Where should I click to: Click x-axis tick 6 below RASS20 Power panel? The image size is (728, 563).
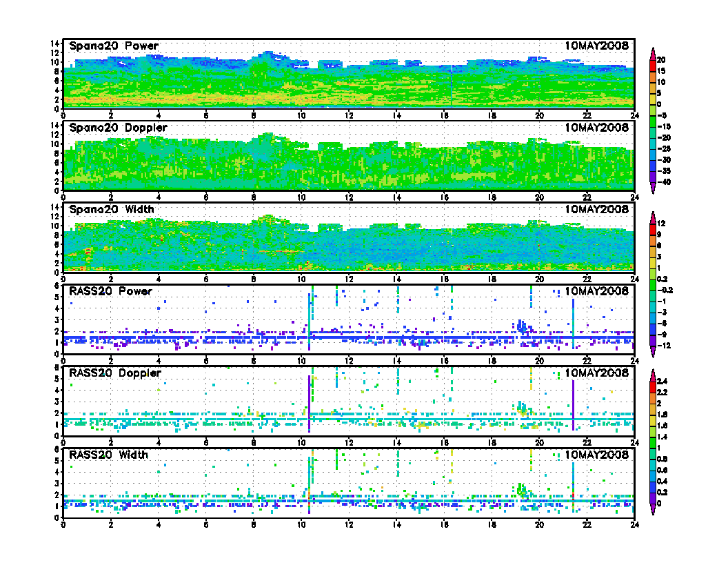coord(206,361)
